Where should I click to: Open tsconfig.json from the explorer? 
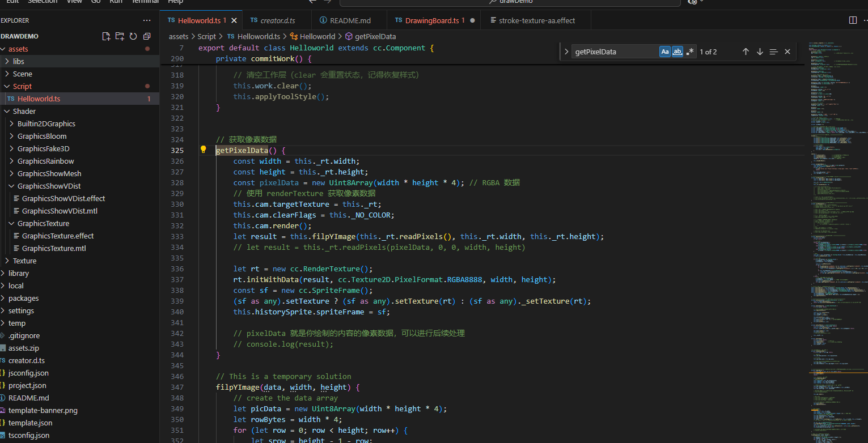tap(79, 435)
